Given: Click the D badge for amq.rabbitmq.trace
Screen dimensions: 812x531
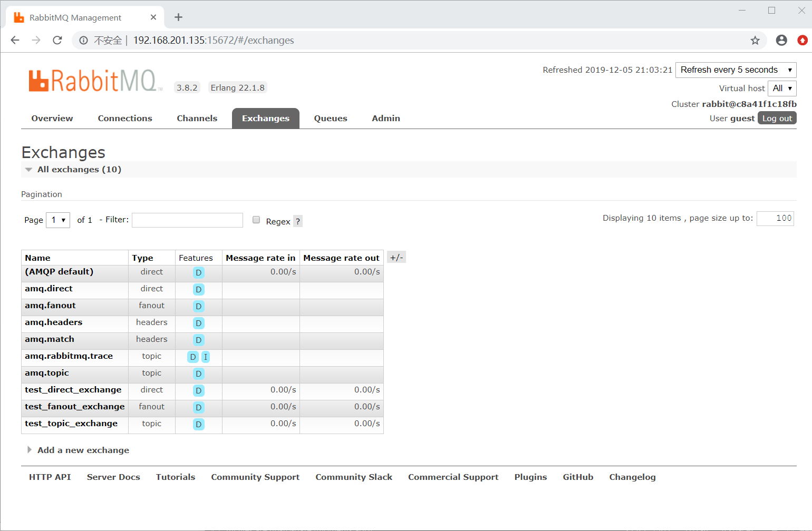Looking at the screenshot, I should [x=193, y=357].
